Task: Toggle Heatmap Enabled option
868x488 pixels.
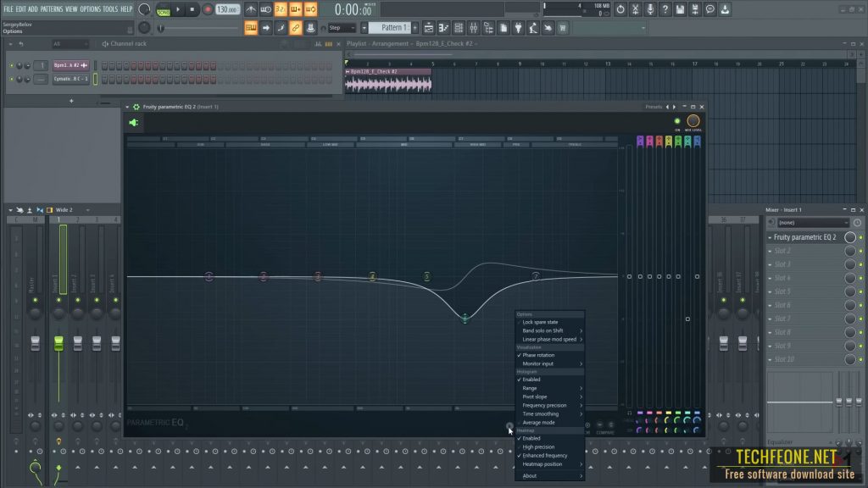Action: point(549,438)
